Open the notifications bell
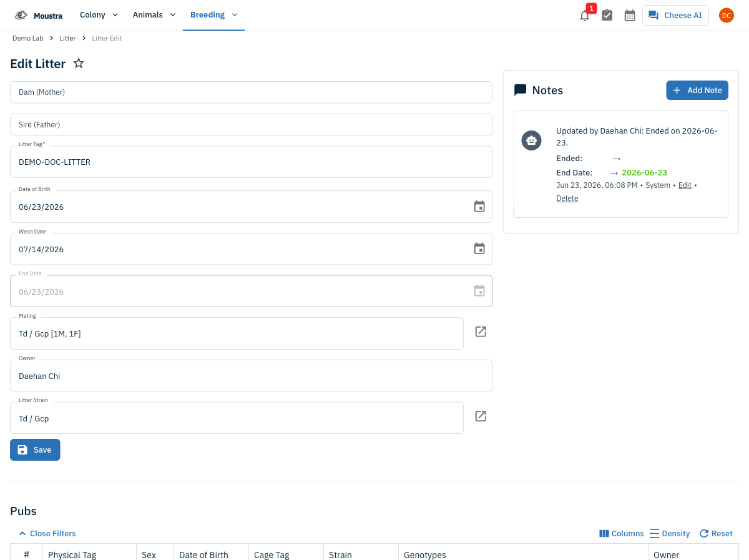This screenshot has width=749, height=560. click(584, 16)
